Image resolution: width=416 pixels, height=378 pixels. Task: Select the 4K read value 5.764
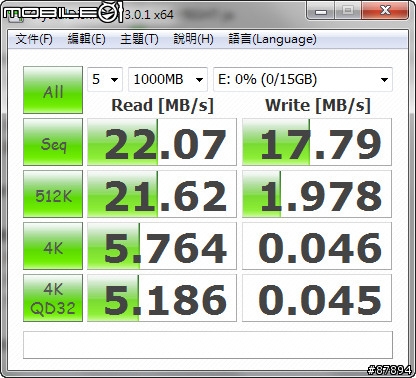click(162, 246)
